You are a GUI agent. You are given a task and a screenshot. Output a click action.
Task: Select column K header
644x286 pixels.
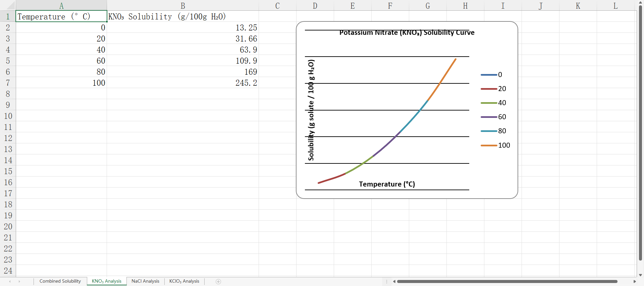tap(578, 6)
